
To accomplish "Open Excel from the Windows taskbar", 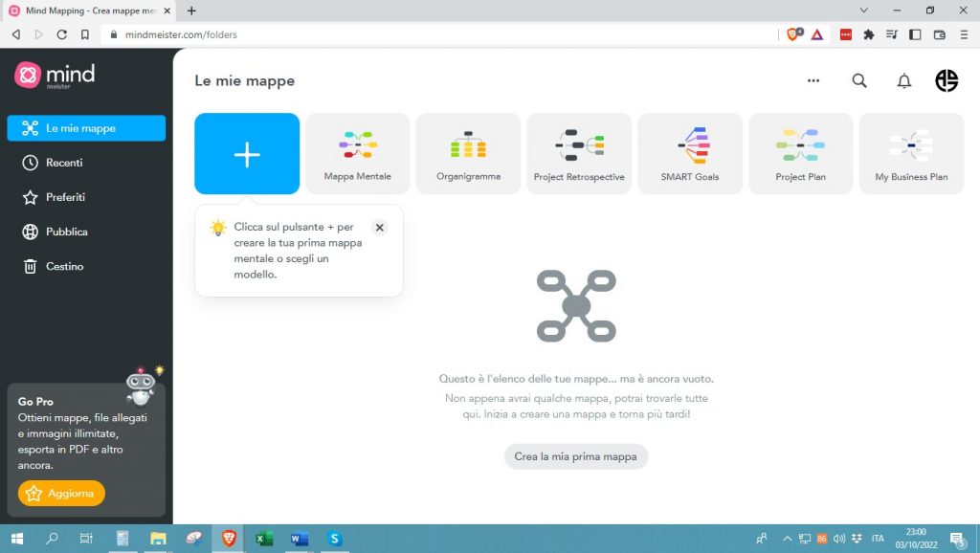I will 263,539.
